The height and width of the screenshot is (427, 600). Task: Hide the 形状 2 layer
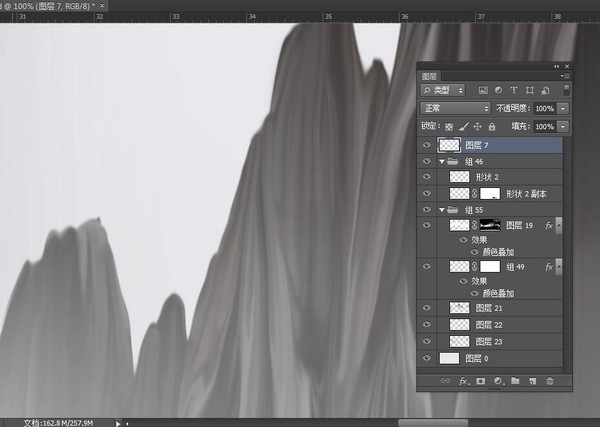pos(427,177)
